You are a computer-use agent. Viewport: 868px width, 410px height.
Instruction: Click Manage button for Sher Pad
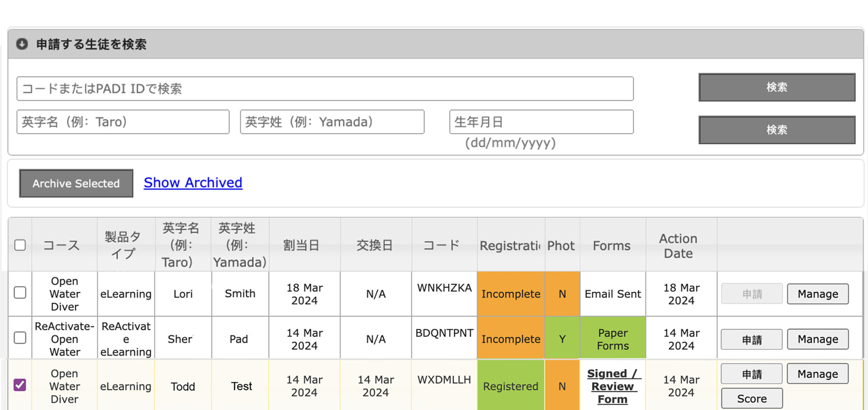click(x=818, y=339)
